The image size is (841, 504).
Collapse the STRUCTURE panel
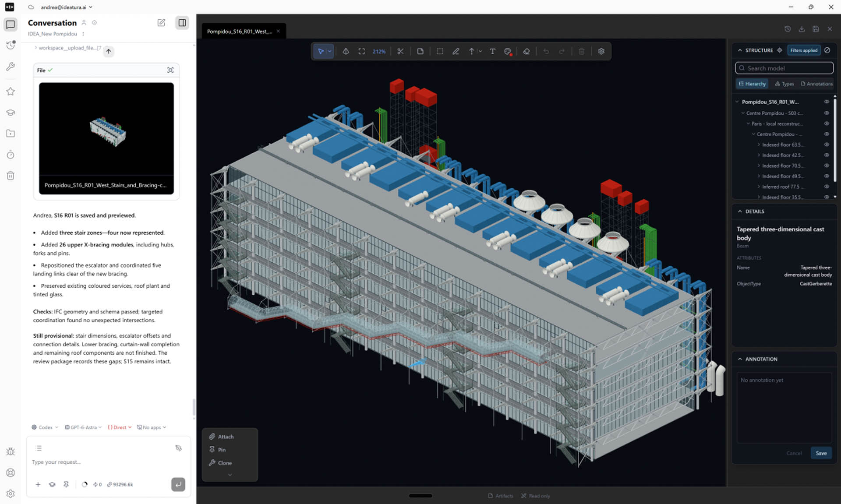[740, 50]
